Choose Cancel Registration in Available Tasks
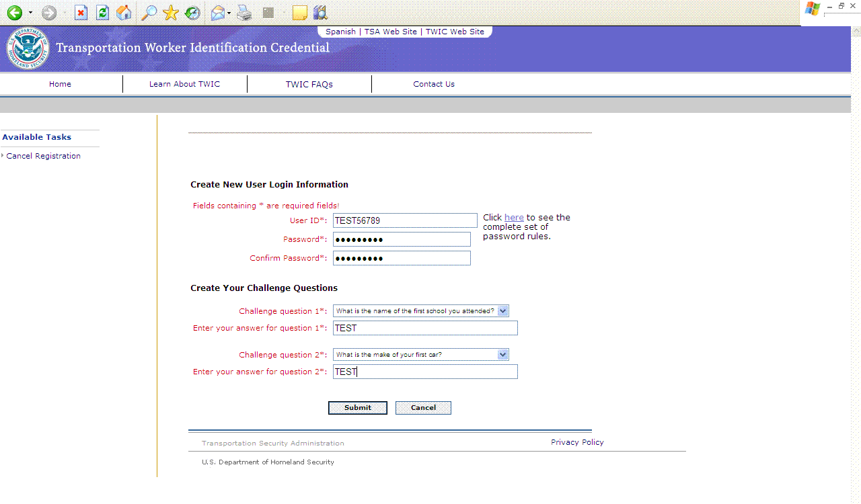The image size is (861, 504). (43, 156)
